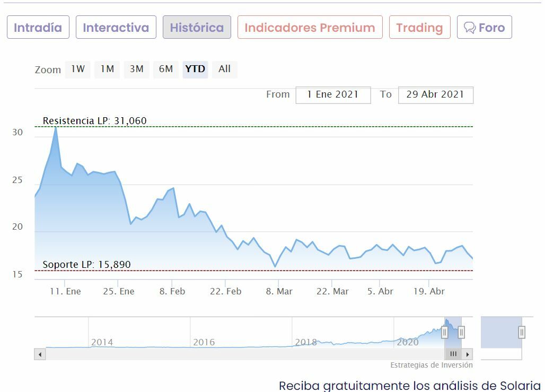Image resolution: width=545 pixels, height=392 pixels.
Task: Set zoom range to 1W
Action: point(78,69)
